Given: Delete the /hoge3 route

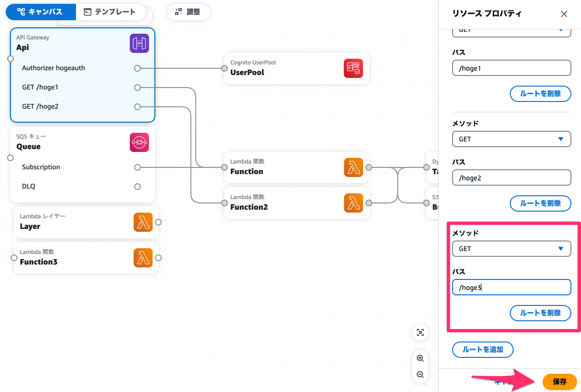Looking at the screenshot, I should 541,313.
